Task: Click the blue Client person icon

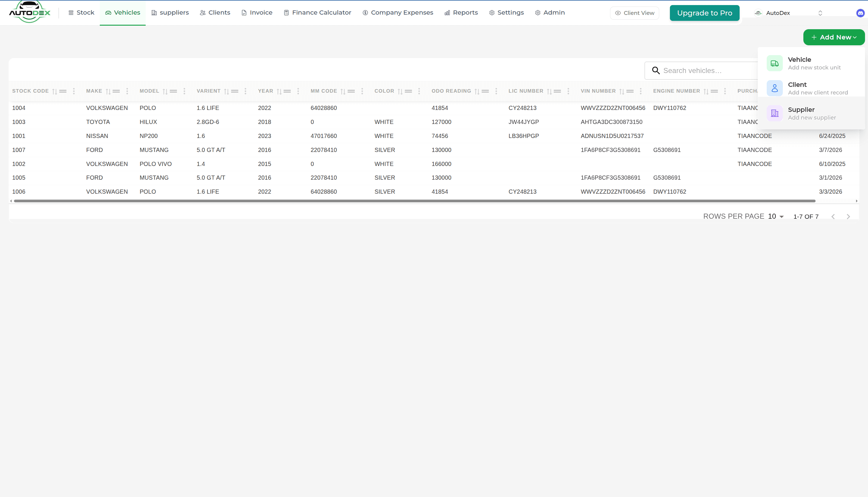Action: pos(774,88)
